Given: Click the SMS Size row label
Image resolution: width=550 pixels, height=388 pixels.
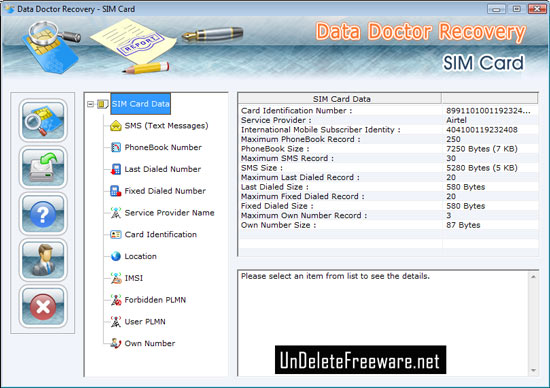Looking at the screenshot, I should pos(262,168).
